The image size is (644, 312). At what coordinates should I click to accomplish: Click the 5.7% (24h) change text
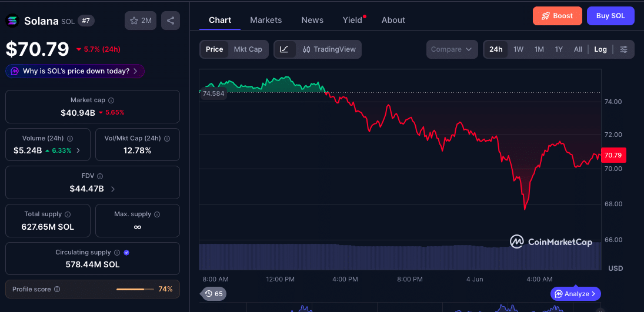(x=98, y=49)
